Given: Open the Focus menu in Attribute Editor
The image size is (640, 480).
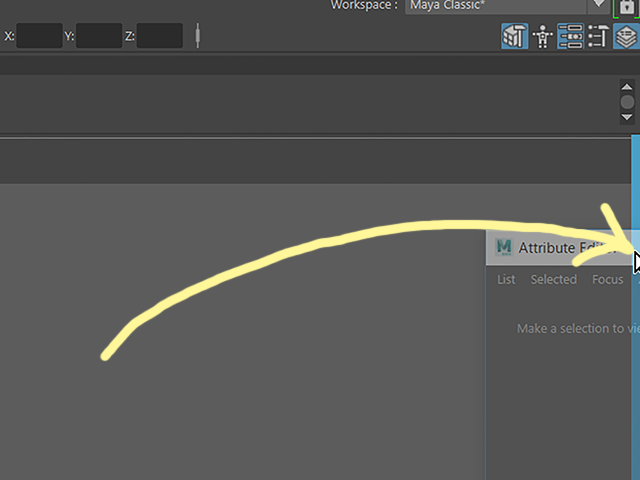Looking at the screenshot, I should [x=607, y=280].
